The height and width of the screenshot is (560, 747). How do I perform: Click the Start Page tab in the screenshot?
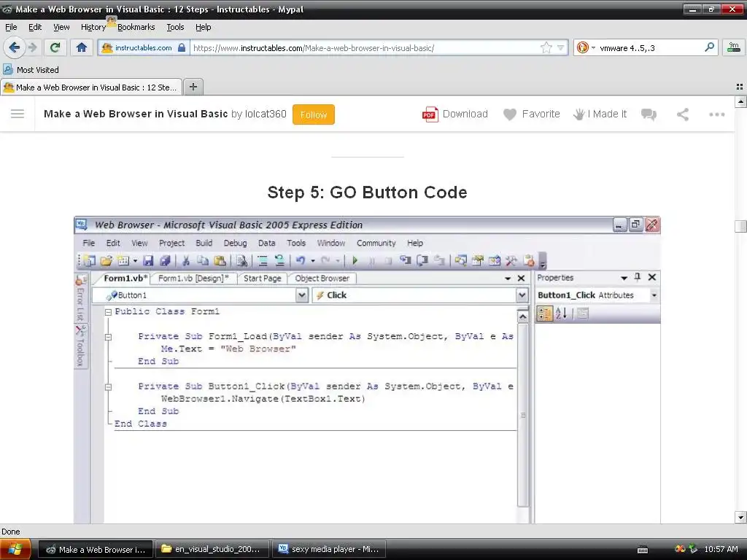(x=262, y=279)
